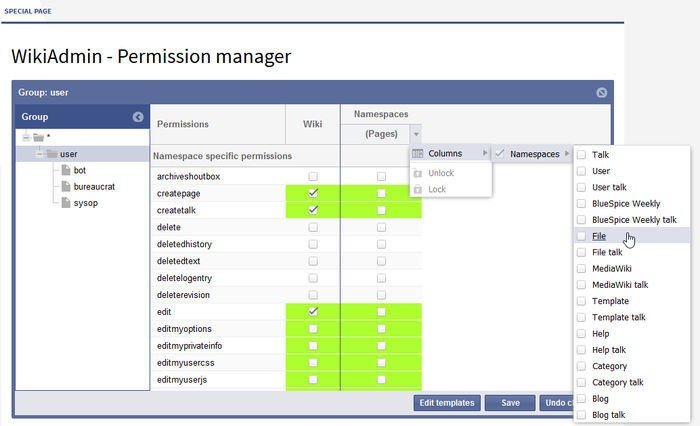The height and width of the screenshot is (426, 700).
Task: Click the asterisk group folder icon
Action: (x=38, y=137)
